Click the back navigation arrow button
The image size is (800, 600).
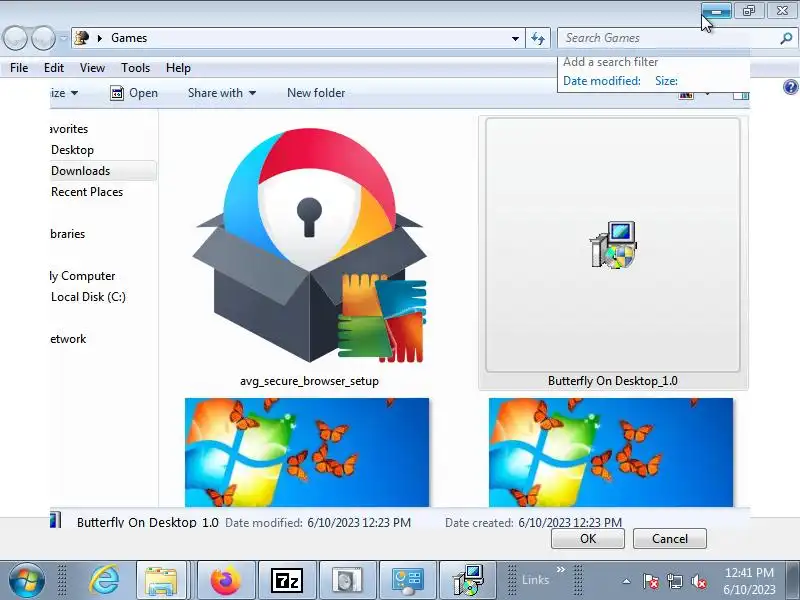[x=15, y=38]
